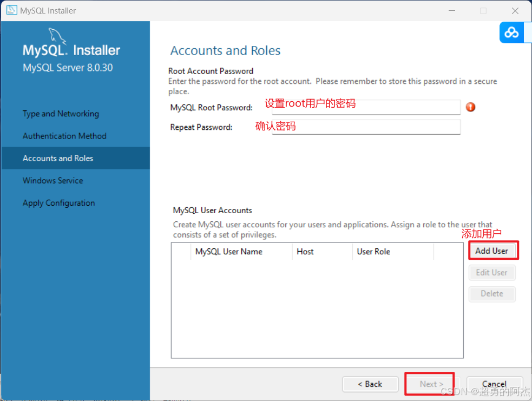Click the red password warning icon
The image size is (532, 401).
pyautogui.click(x=470, y=107)
